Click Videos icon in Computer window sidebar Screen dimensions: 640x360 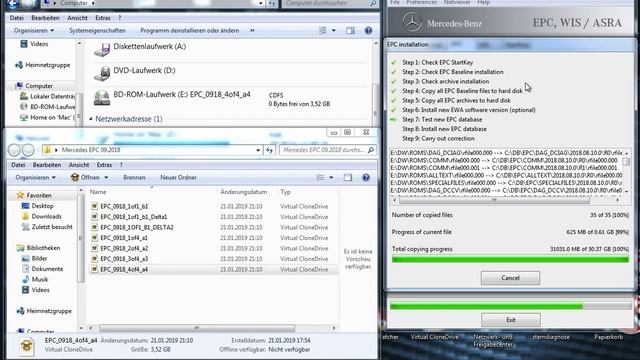[24, 44]
